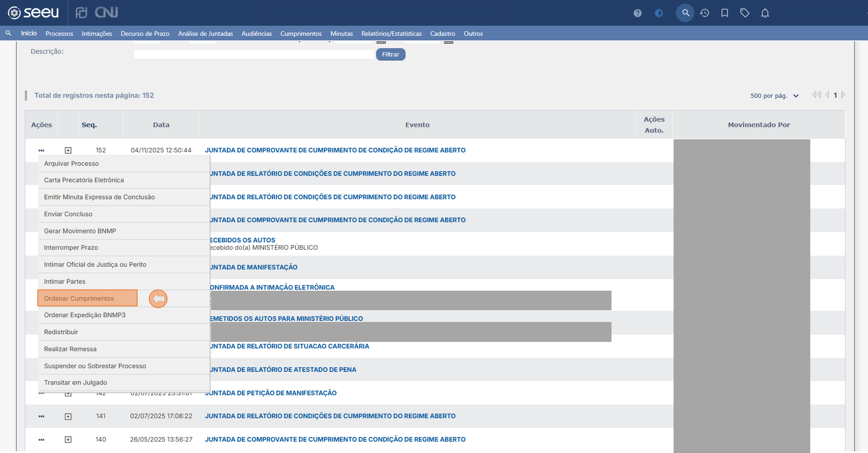868x453 pixels.
Task: Click the seeu logo
Action: point(33,13)
